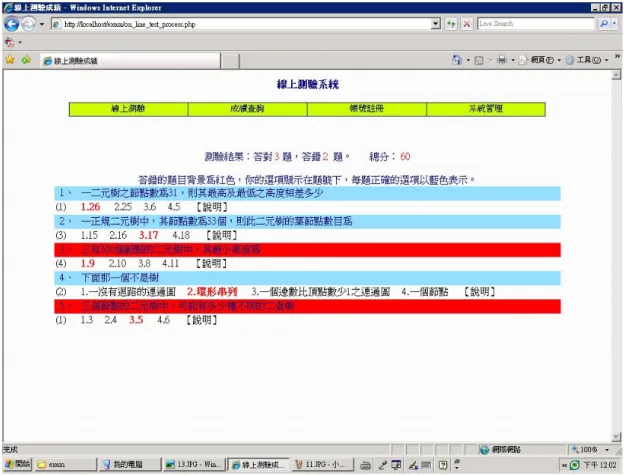Image resolution: width=624 pixels, height=476 pixels.
Task: Open the 帳號註冊 navigation link
Action: pyautogui.click(x=367, y=109)
